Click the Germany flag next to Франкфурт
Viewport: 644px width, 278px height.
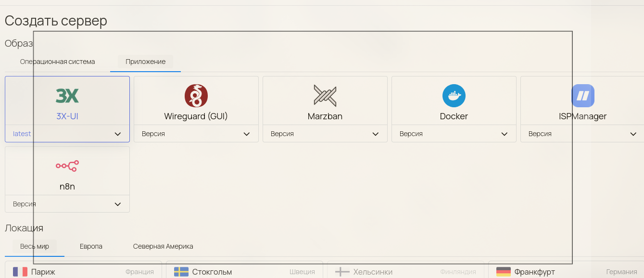pyautogui.click(x=503, y=272)
